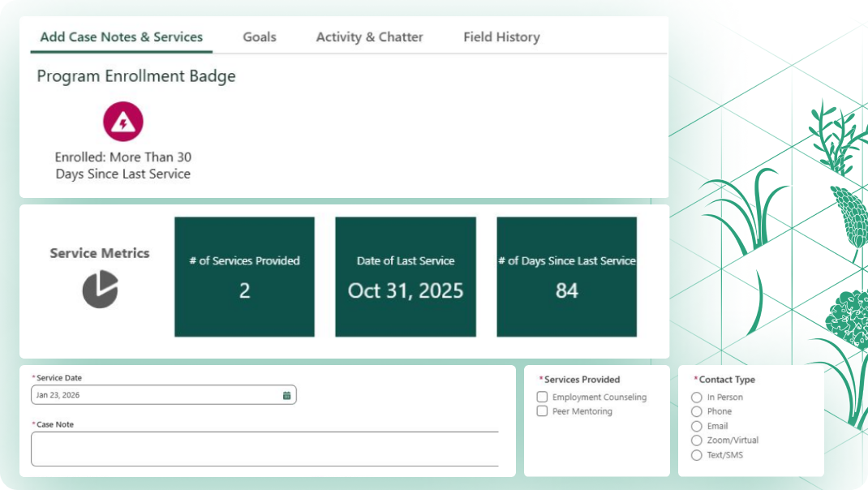Select the Phone contact type
Screen dimensions: 868x490
tap(696, 412)
